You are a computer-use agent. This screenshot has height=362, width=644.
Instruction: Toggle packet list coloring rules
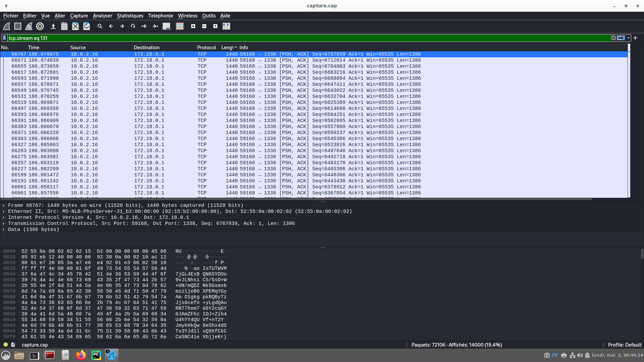180,26
